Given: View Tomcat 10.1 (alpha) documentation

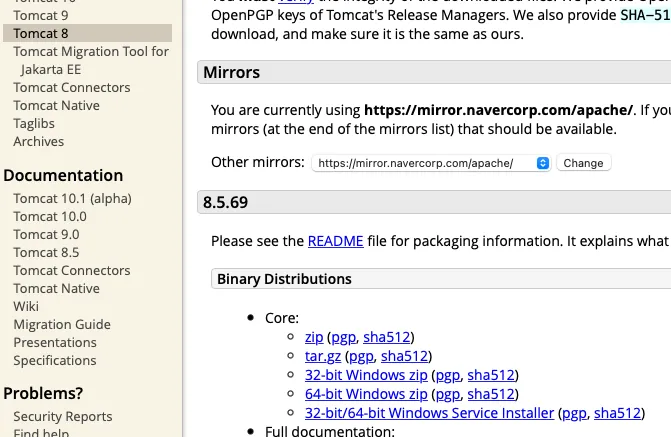Looking at the screenshot, I should [72, 198].
